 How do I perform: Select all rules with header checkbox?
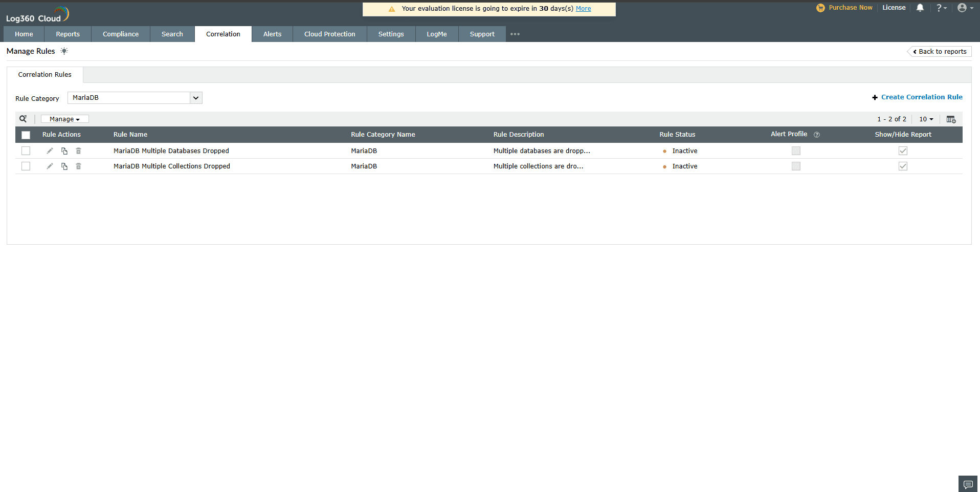26,135
